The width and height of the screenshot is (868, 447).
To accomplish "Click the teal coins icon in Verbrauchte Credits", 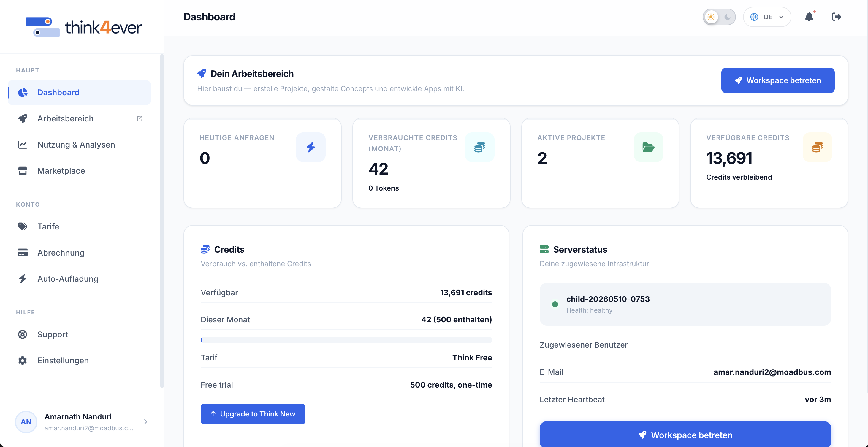I will (479, 147).
